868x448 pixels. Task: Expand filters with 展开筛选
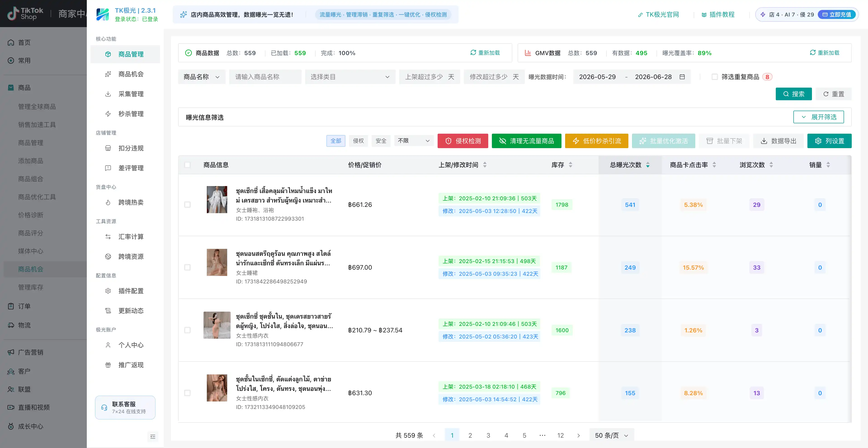coord(818,117)
